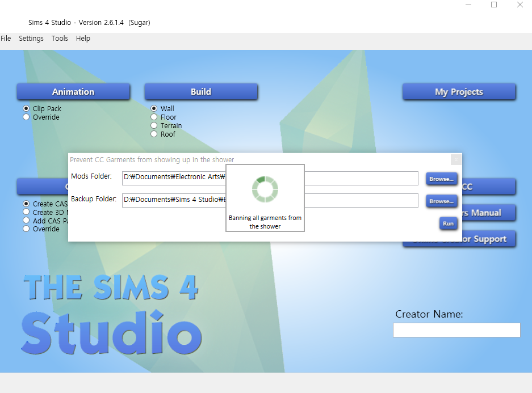The height and width of the screenshot is (393, 532).
Task: Click Browse for the Mods Folder
Action: 441,179
